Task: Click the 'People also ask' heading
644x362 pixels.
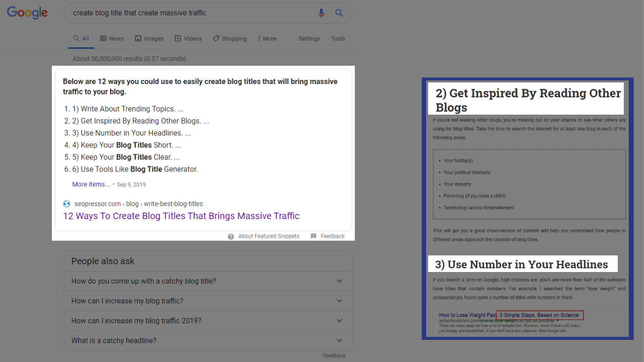Action: (x=103, y=261)
